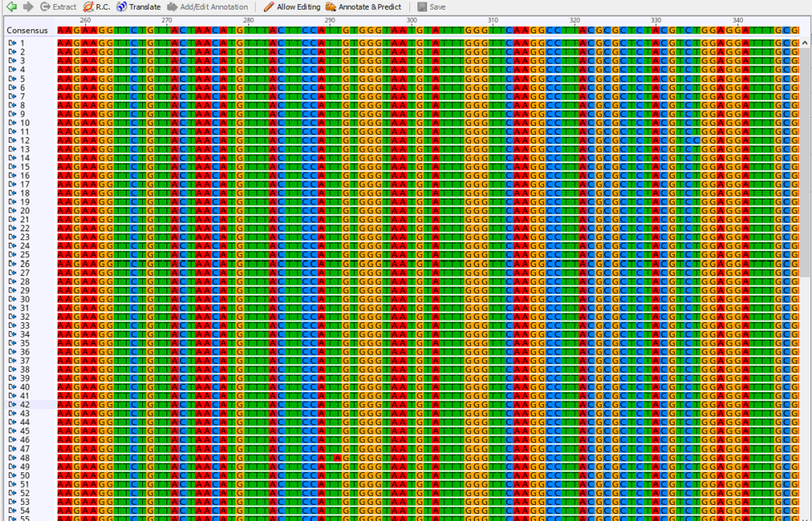Select sequence row 20 by its name
Screen dimensions: 812x521
click(x=25, y=211)
